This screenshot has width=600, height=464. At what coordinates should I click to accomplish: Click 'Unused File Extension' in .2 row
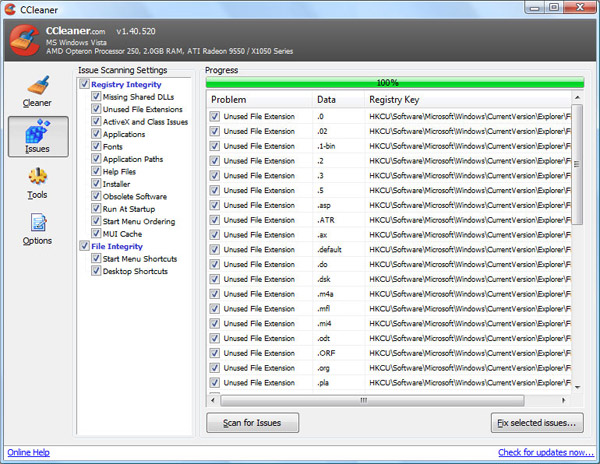[259, 161]
